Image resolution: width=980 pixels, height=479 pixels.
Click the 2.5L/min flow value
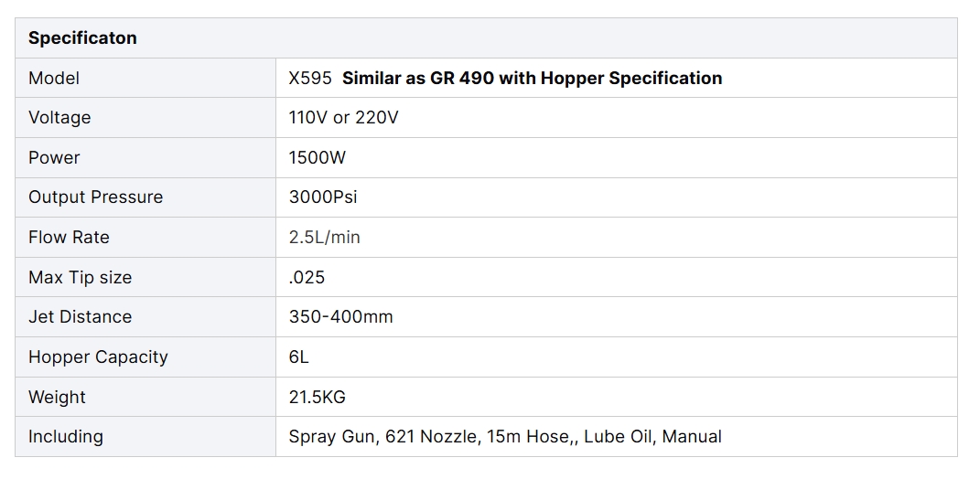[324, 238]
